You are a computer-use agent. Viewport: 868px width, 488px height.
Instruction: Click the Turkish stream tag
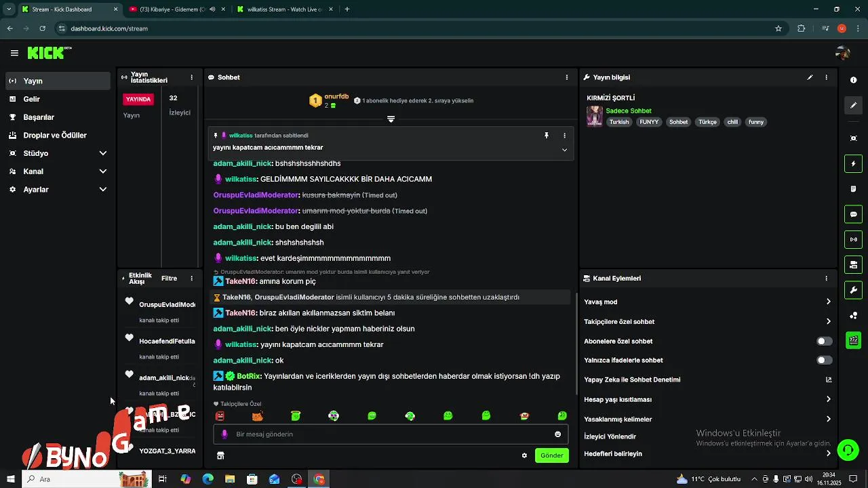619,122
